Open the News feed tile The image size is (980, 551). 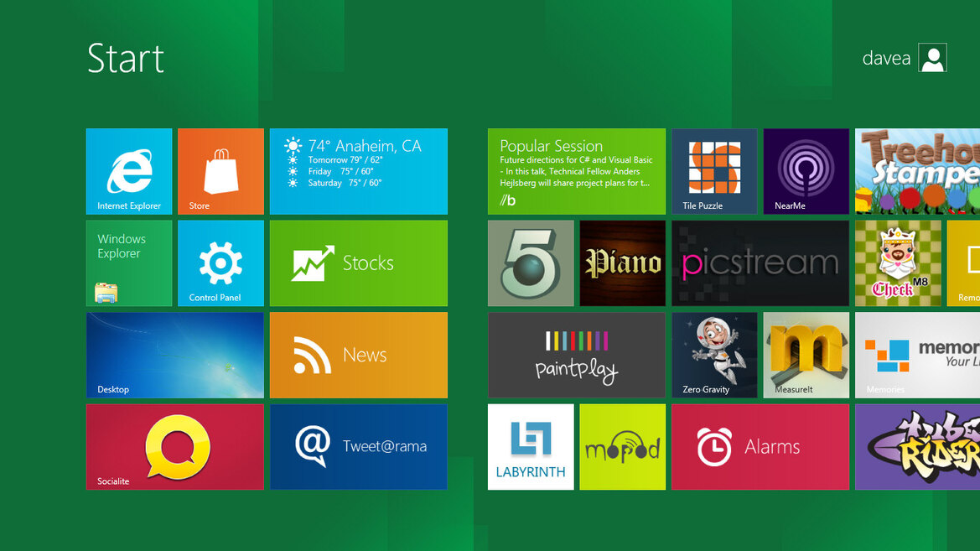(x=359, y=356)
